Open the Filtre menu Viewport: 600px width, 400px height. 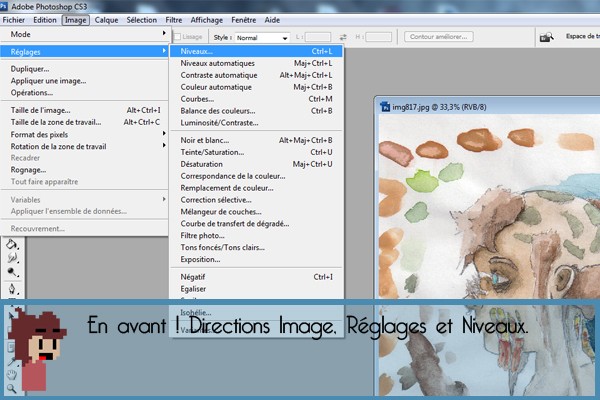pyautogui.click(x=174, y=20)
